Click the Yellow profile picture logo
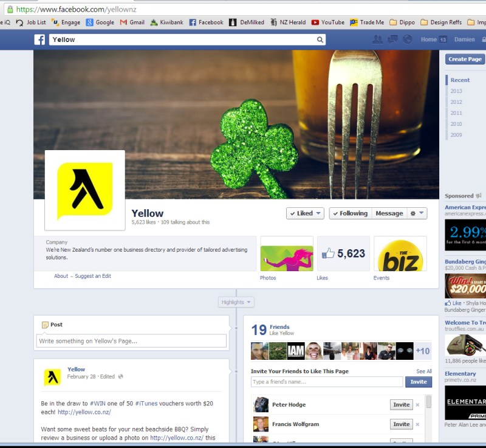 tap(85, 190)
